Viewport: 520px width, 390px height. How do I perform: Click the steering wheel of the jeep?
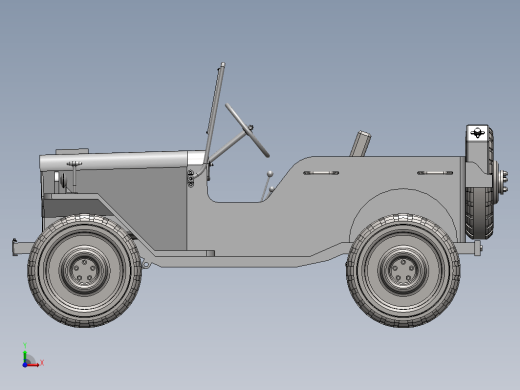pyautogui.click(x=247, y=130)
